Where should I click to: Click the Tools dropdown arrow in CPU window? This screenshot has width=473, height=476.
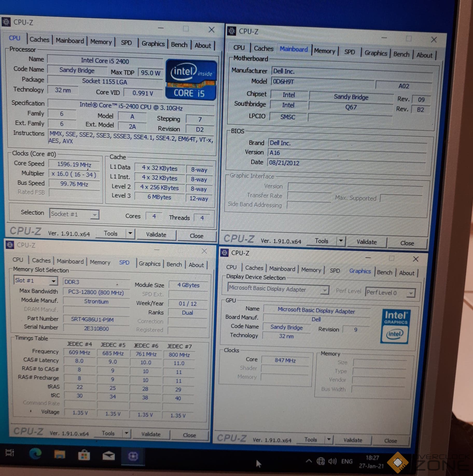pos(130,234)
